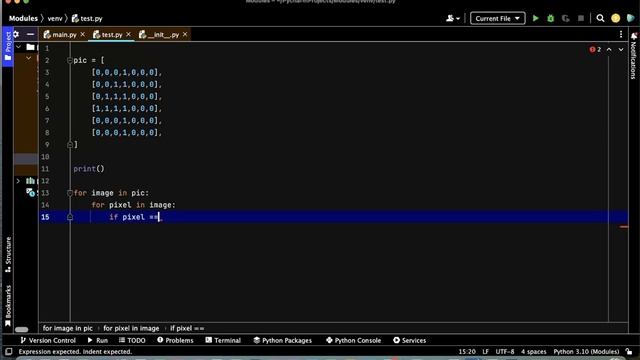This screenshot has height=360, width=640.
Task: Open the Terminal tool window
Action: 223,340
